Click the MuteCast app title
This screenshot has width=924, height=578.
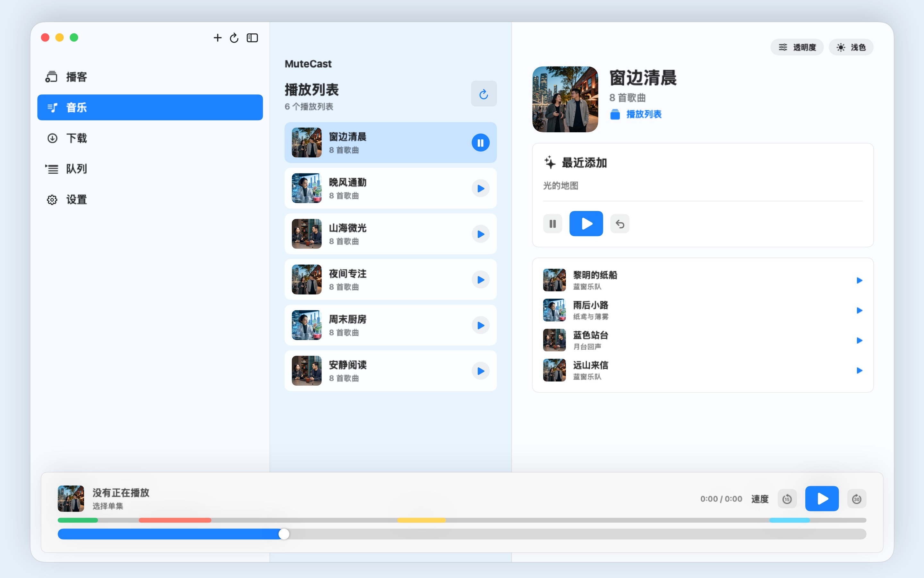308,64
